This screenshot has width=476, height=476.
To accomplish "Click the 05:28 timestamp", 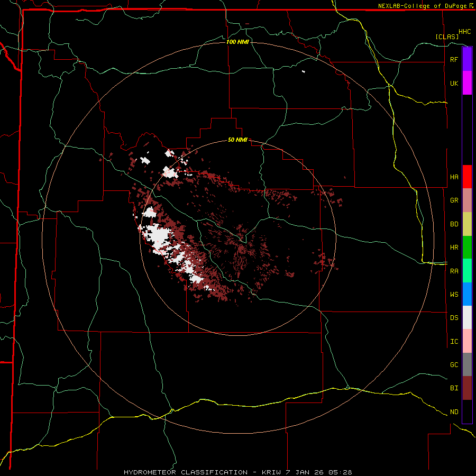I will (x=340, y=472).
